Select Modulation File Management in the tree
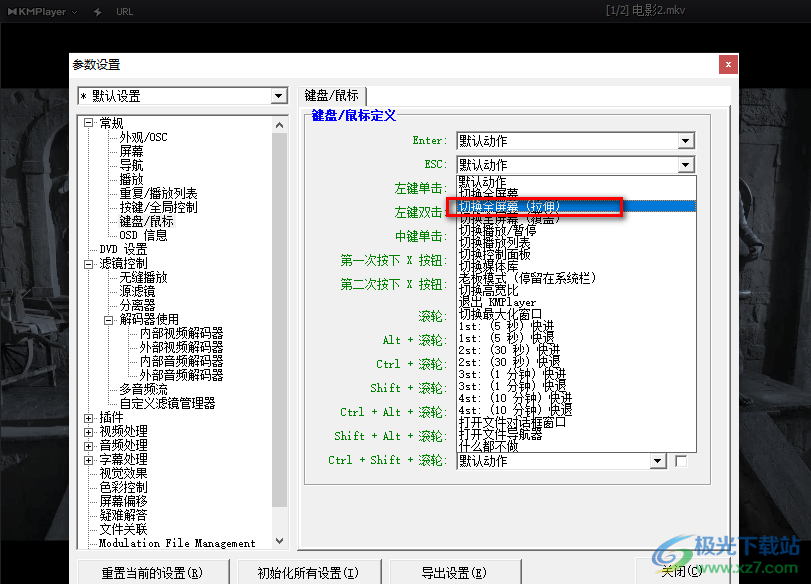 click(x=177, y=543)
